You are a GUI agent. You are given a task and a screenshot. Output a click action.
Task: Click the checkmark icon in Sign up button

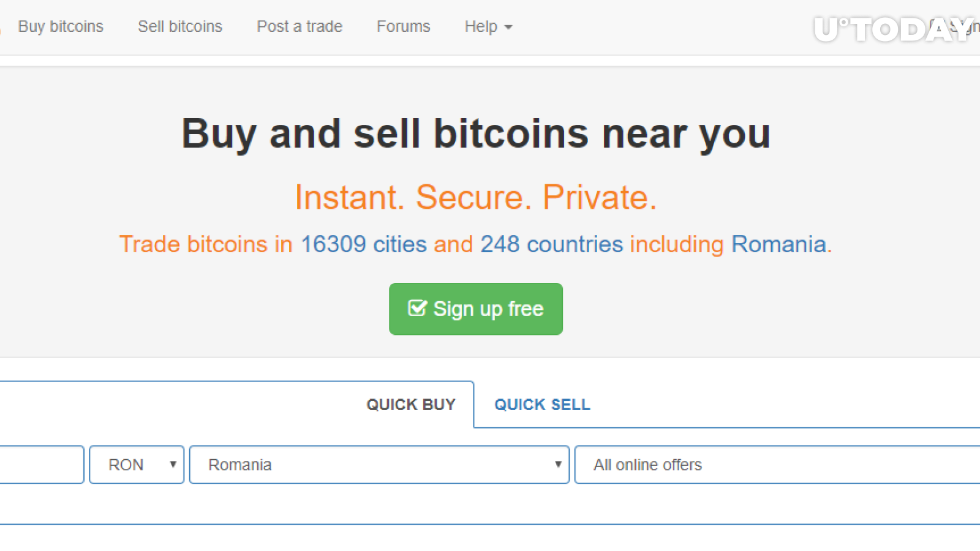[417, 308]
